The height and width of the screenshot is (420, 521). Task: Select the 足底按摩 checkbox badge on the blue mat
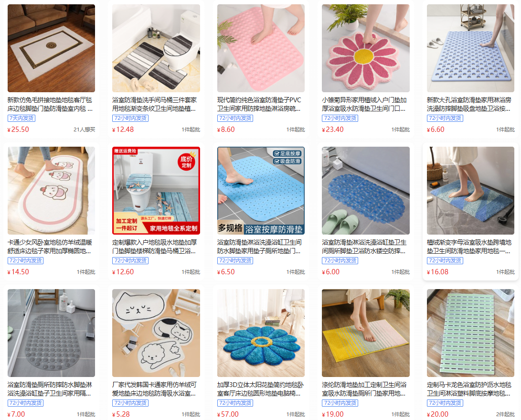pos(287,153)
